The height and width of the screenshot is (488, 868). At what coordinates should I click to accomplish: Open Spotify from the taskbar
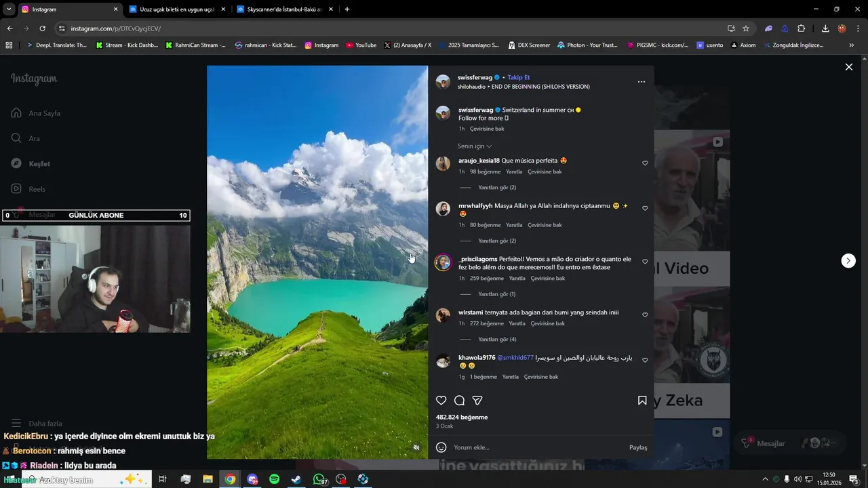click(274, 479)
